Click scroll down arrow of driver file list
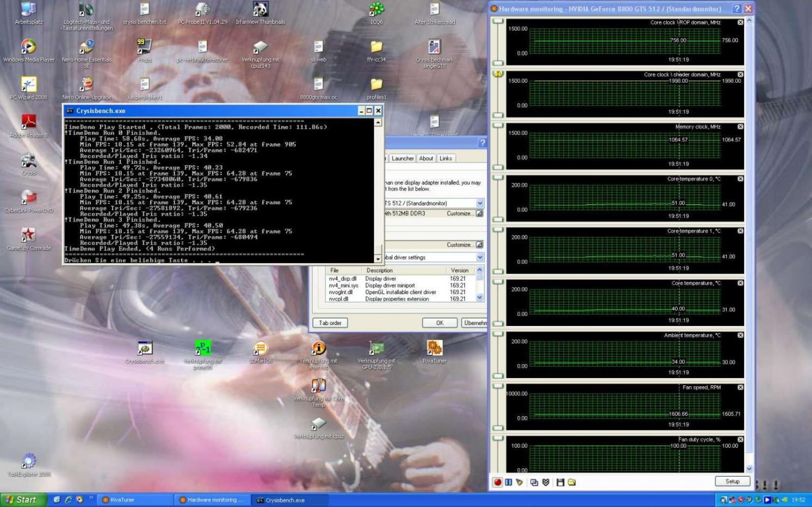Image resolution: width=812 pixels, height=507 pixels. (479, 298)
